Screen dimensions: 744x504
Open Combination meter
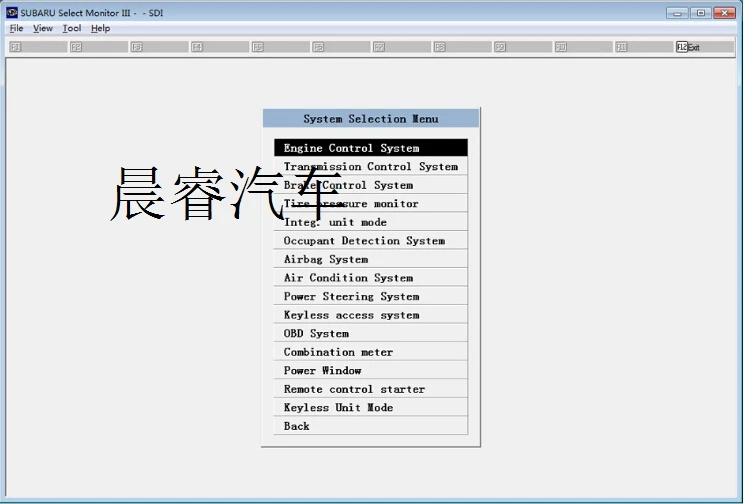(x=371, y=352)
